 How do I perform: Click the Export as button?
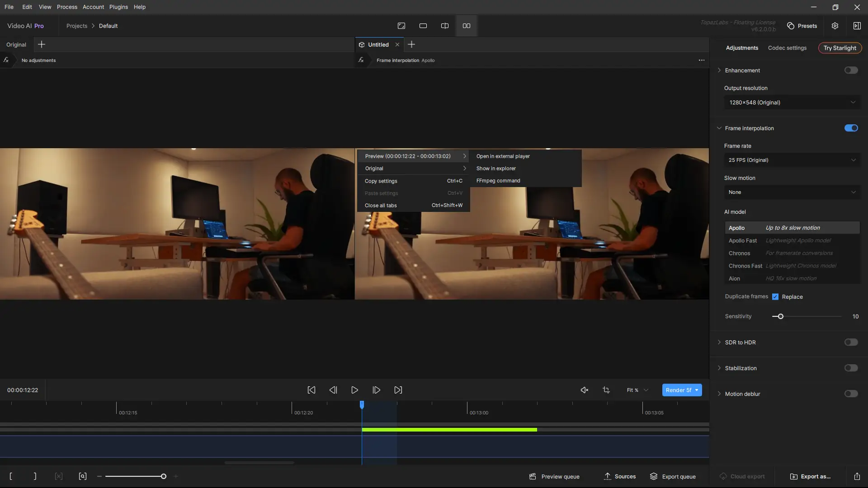pyautogui.click(x=810, y=476)
